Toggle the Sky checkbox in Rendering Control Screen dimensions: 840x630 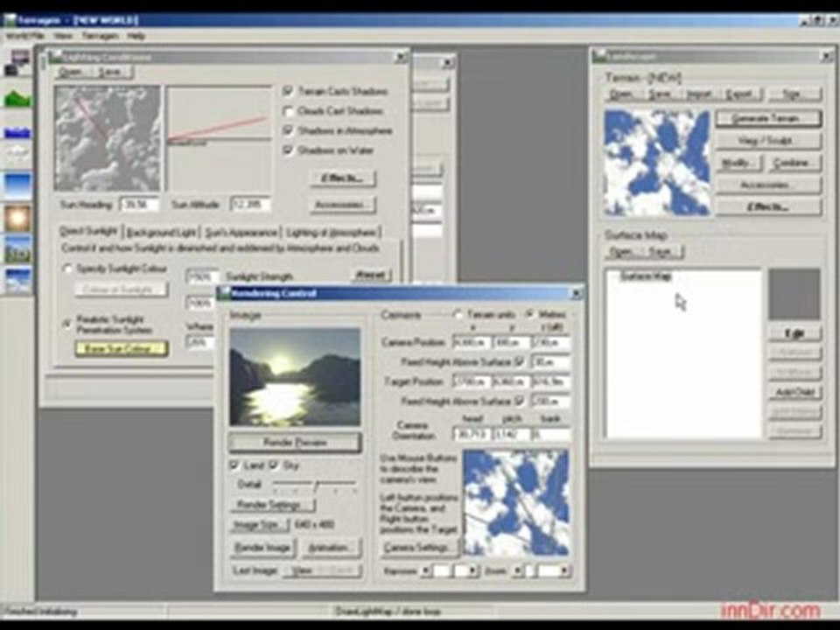[x=274, y=465]
